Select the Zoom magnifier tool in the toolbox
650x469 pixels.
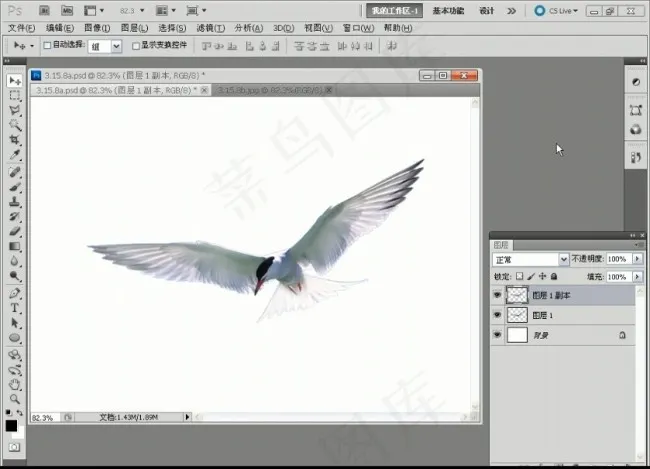click(15, 397)
